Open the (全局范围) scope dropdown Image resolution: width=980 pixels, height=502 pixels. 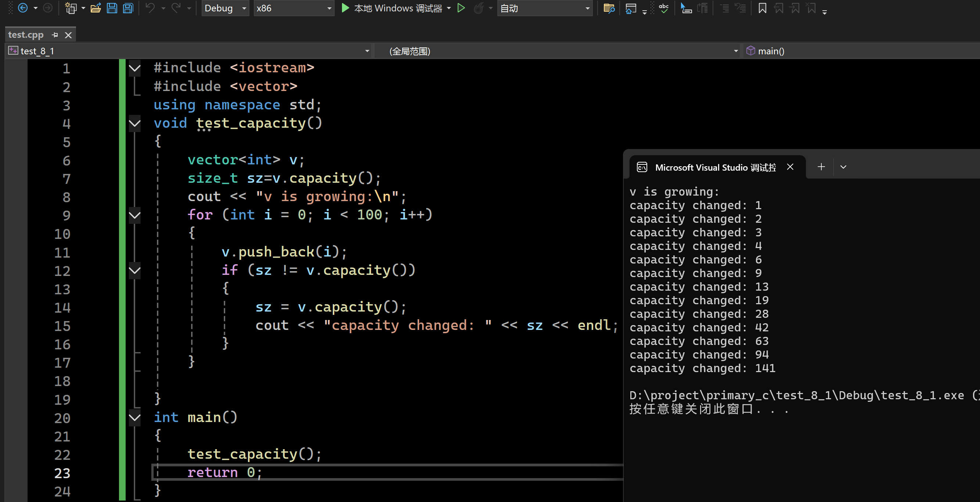tap(558, 51)
